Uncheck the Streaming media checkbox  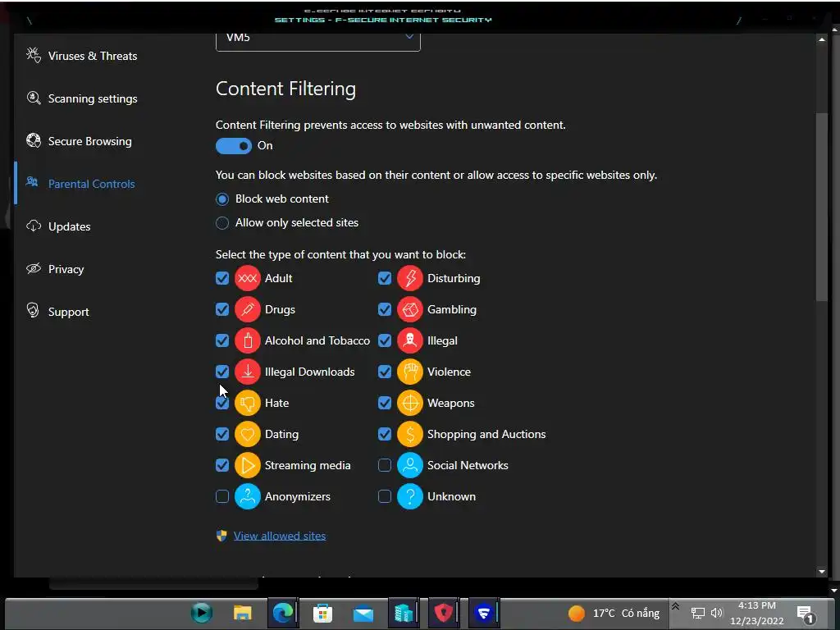222,465
